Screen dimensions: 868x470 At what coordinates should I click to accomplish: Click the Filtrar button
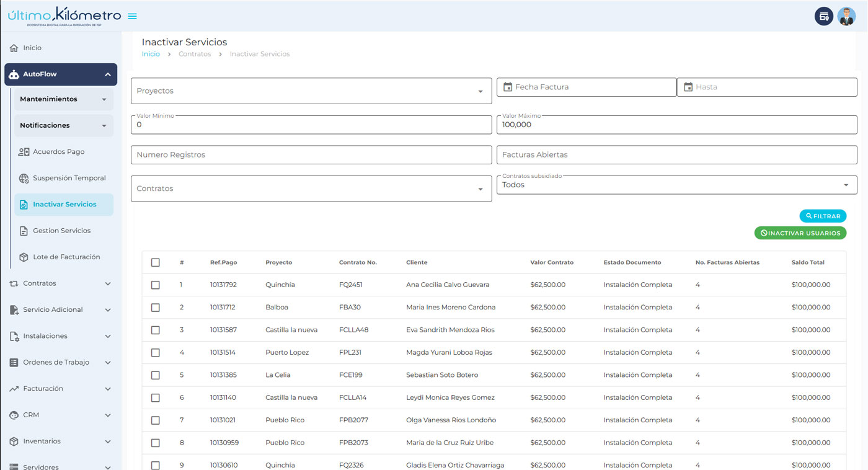(823, 216)
